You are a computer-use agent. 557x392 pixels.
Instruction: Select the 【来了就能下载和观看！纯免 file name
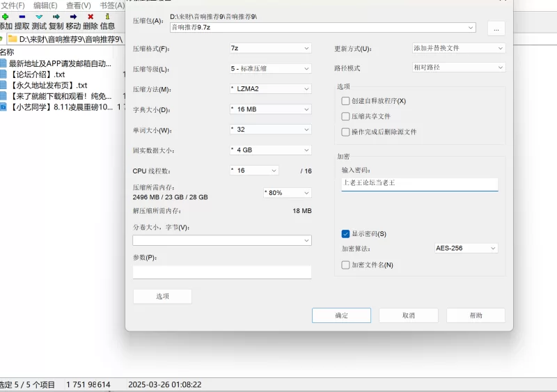click(60, 96)
